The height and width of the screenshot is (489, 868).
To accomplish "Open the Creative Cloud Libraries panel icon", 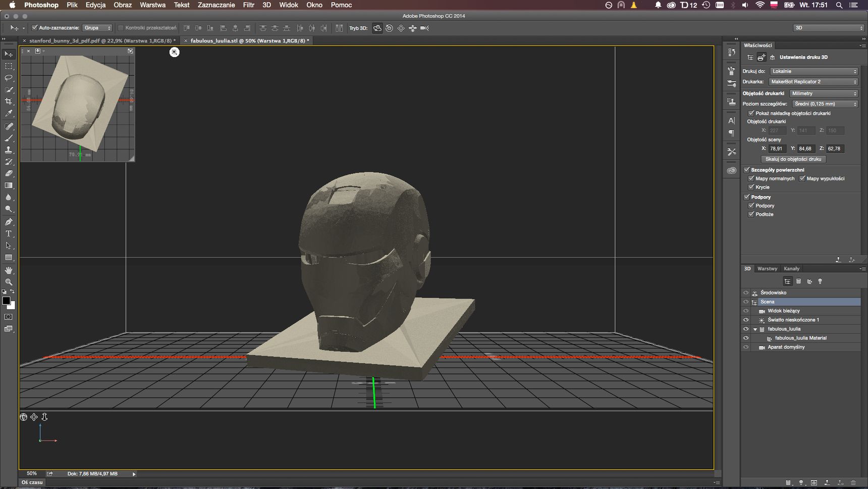I will click(731, 171).
